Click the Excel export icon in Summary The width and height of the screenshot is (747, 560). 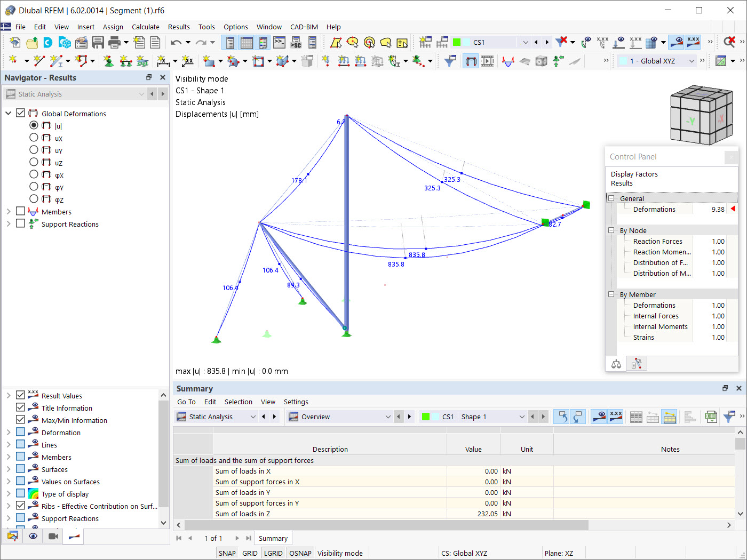(x=711, y=417)
